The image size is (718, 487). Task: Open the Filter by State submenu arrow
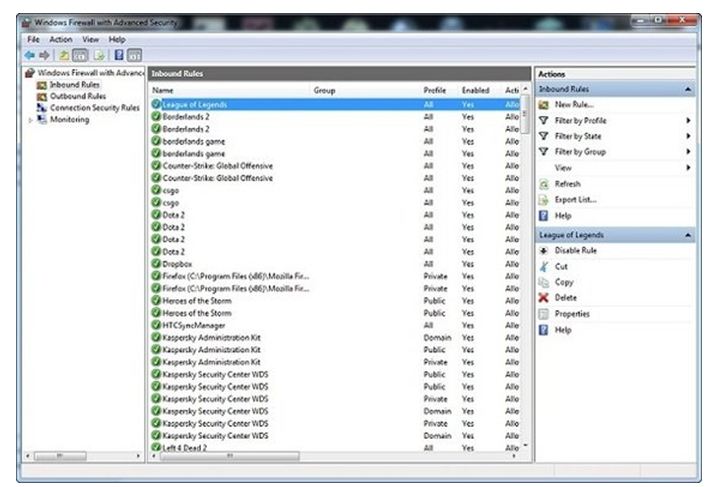(688, 136)
